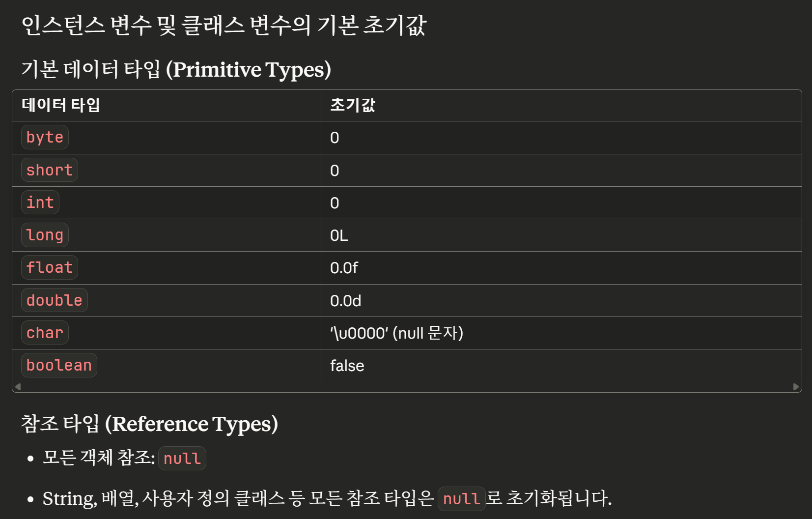Click the null chip after 모든 객체 참조
This screenshot has height=519, width=812.
tap(182, 459)
